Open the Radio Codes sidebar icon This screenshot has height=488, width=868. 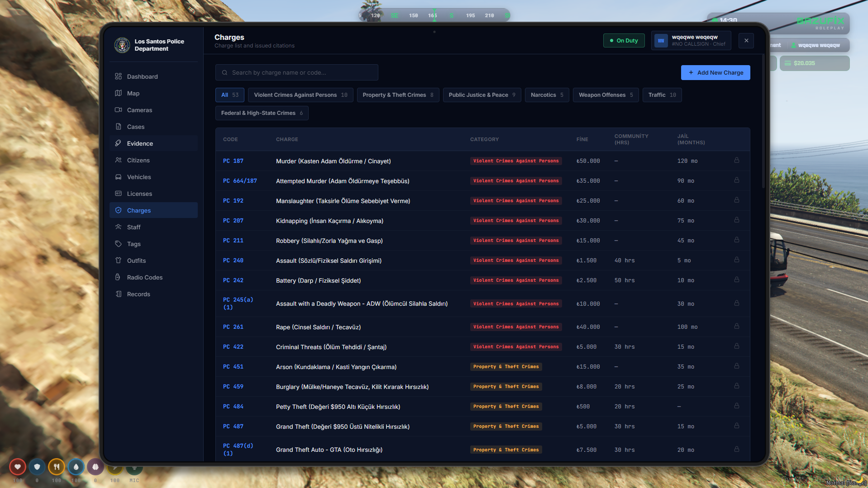pos(118,277)
